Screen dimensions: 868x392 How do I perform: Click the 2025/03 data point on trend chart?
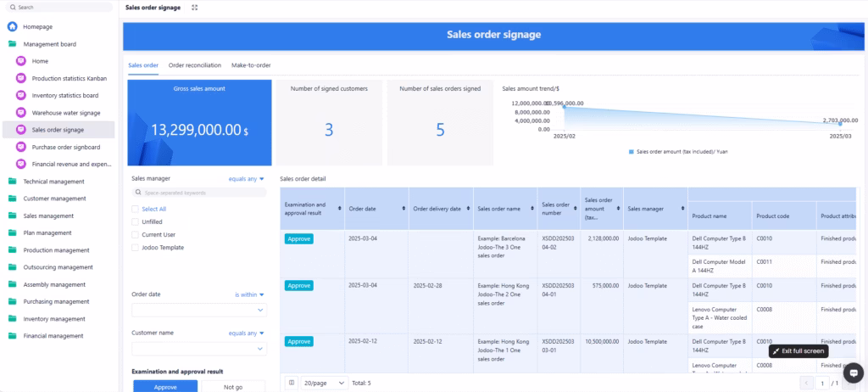(x=840, y=124)
